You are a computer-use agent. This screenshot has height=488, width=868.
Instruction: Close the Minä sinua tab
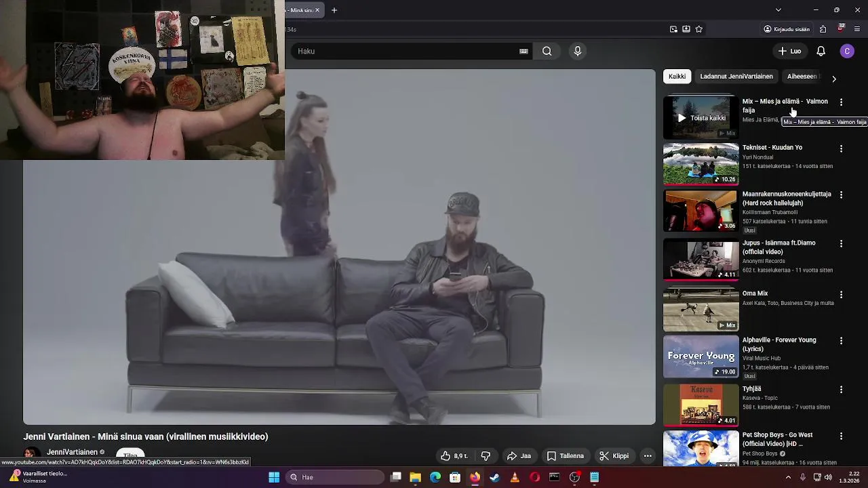pos(317,10)
